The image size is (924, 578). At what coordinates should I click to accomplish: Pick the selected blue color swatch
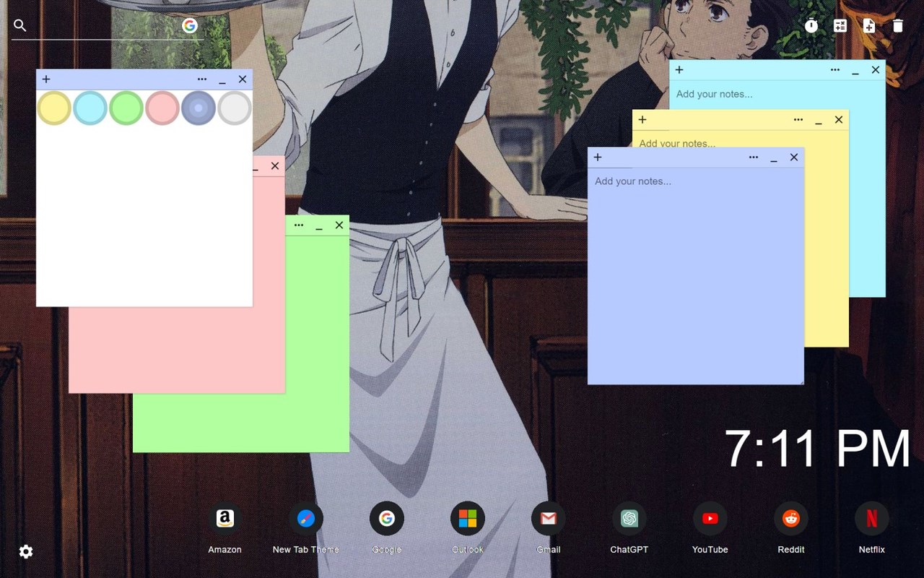199,108
